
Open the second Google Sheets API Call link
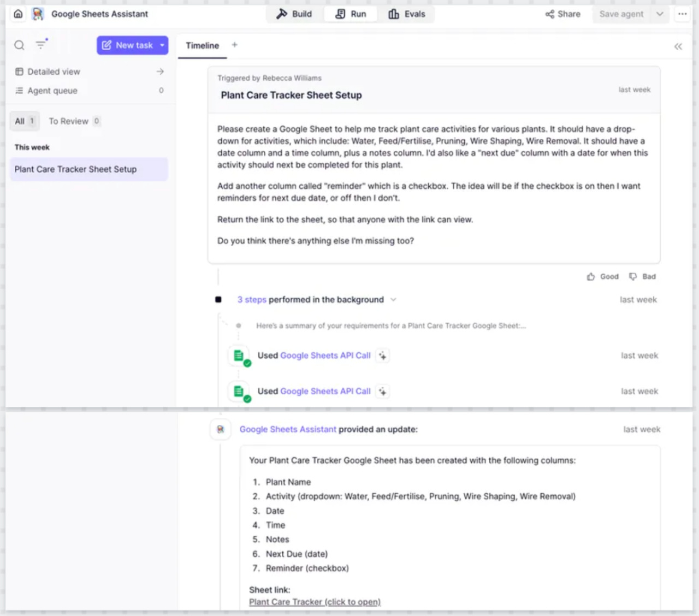tap(325, 392)
